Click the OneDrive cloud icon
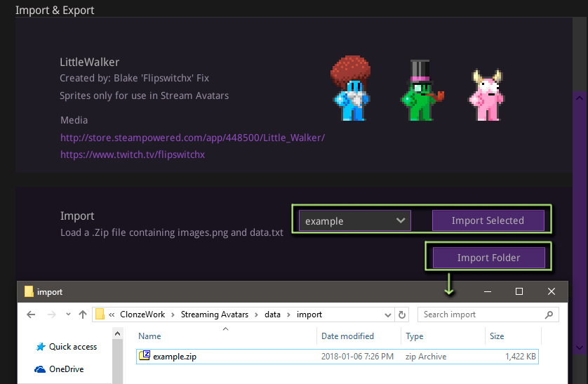 (x=40, y=369)
